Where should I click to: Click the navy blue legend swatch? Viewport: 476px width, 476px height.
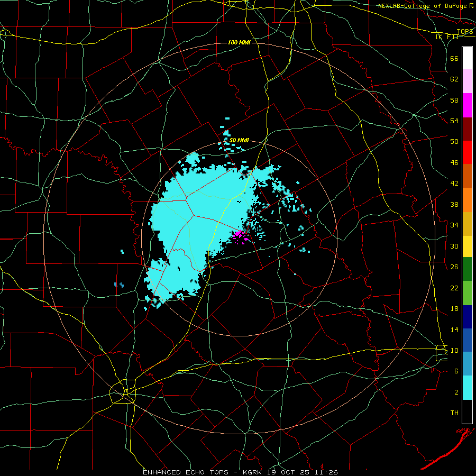(467, 317)
